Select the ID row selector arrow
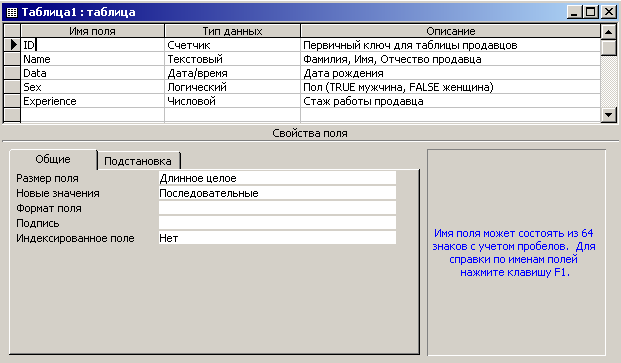Image resolution: width=621 pixels, height=363 pixels. tap(12, 45)
